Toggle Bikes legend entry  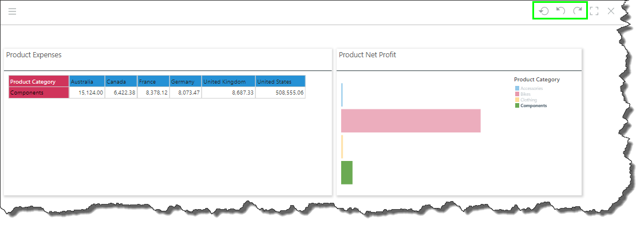click(523, 94)
